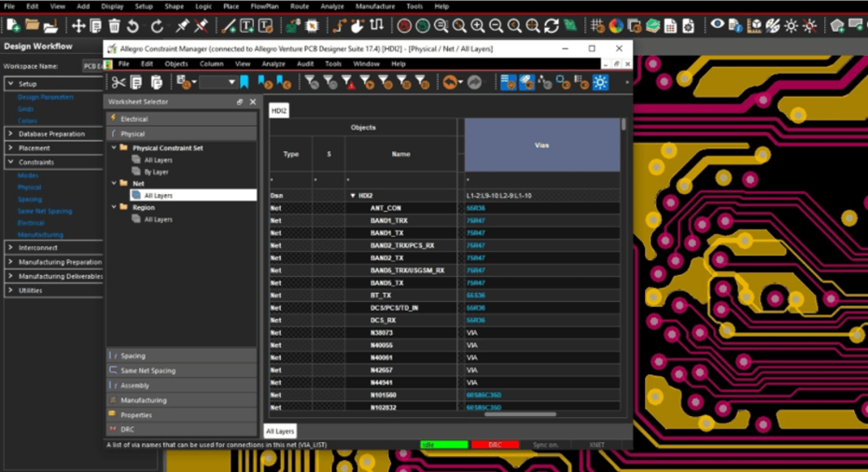The width and height of the screenshot is (868, 472).
Task: Click the sun-shaped settings icon in Constraint Manager
Action: [599, 83]
